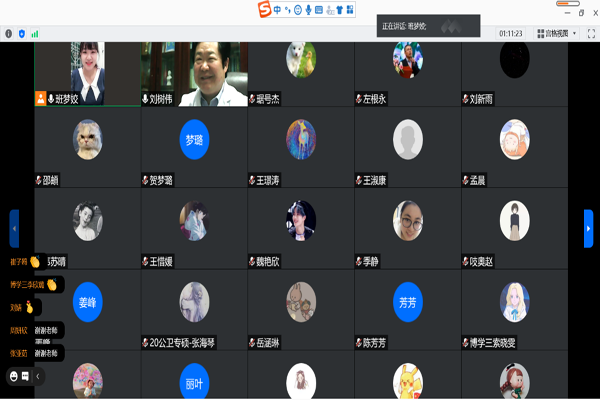Viewport: 600px width, 400px height.
Task: Select the 刘树伟 video tile
Action: tap(194, 74)
